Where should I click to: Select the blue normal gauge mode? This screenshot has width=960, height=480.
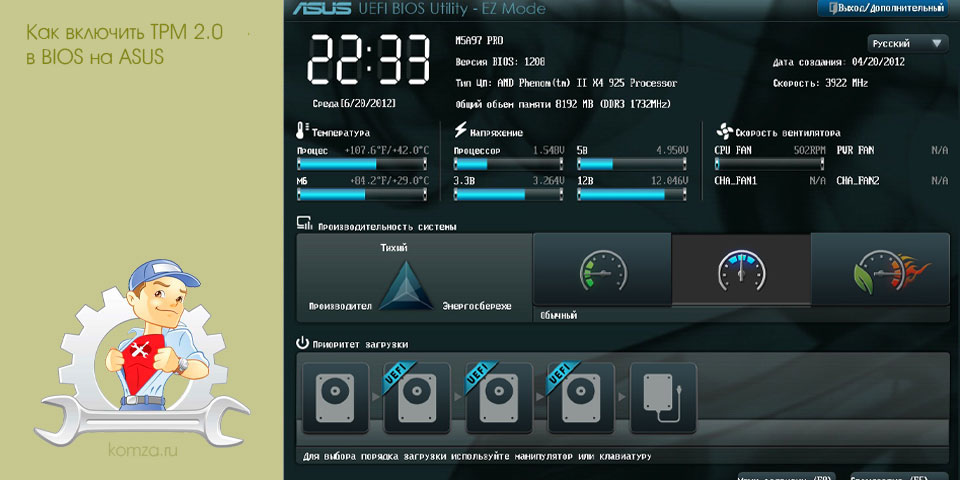[x=741, y=269]
